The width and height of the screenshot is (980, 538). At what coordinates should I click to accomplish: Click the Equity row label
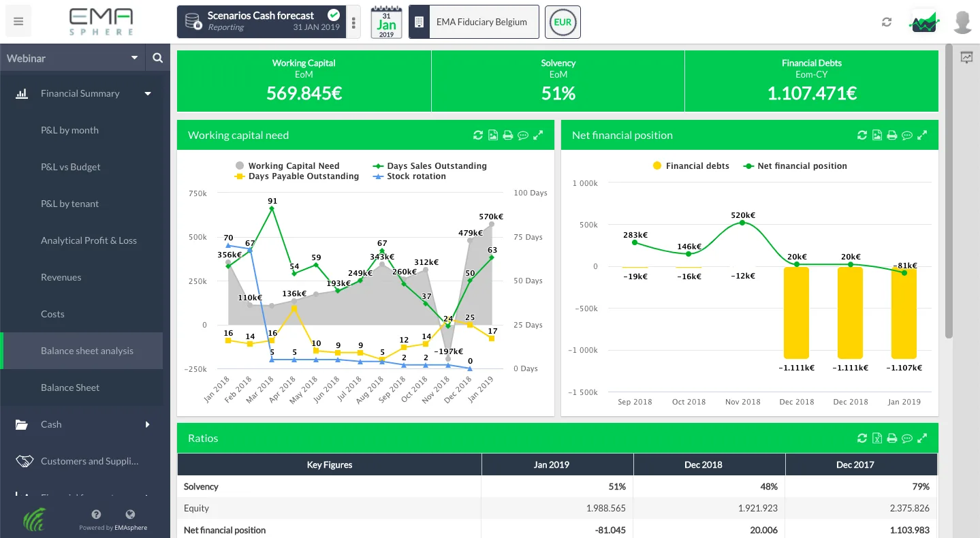tap(196, 508)
